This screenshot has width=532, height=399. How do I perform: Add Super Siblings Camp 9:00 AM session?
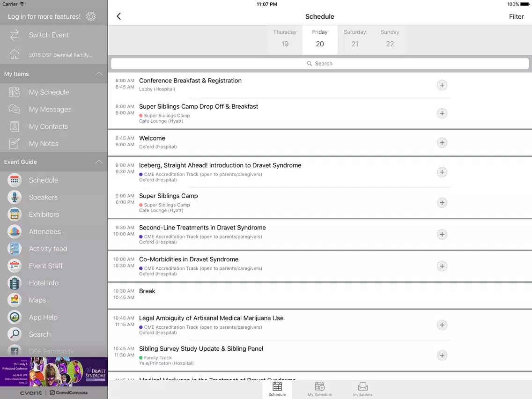click(442, 203)
